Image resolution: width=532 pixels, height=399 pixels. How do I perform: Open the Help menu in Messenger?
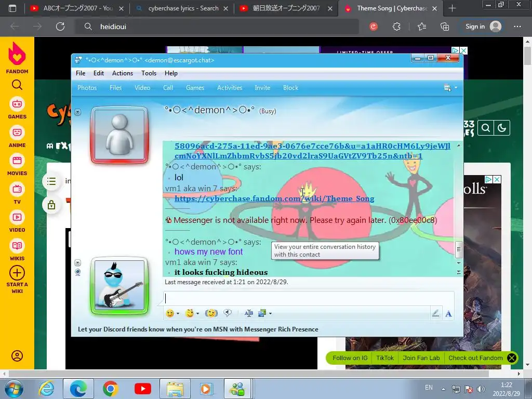(x=171, y=73)
